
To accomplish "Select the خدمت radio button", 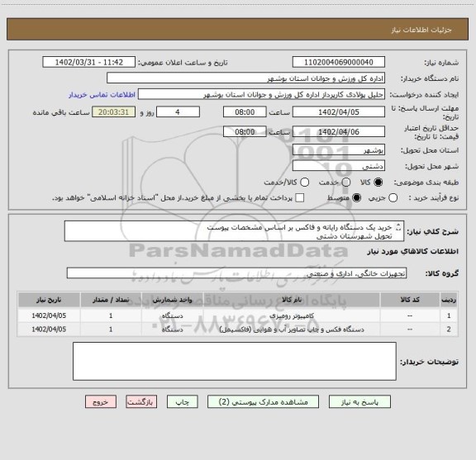I will tap(346, 183).
